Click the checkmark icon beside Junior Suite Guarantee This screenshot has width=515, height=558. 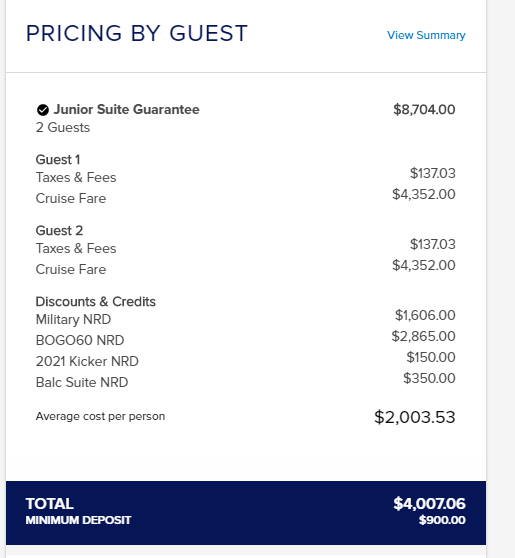(x=43, y=110)
